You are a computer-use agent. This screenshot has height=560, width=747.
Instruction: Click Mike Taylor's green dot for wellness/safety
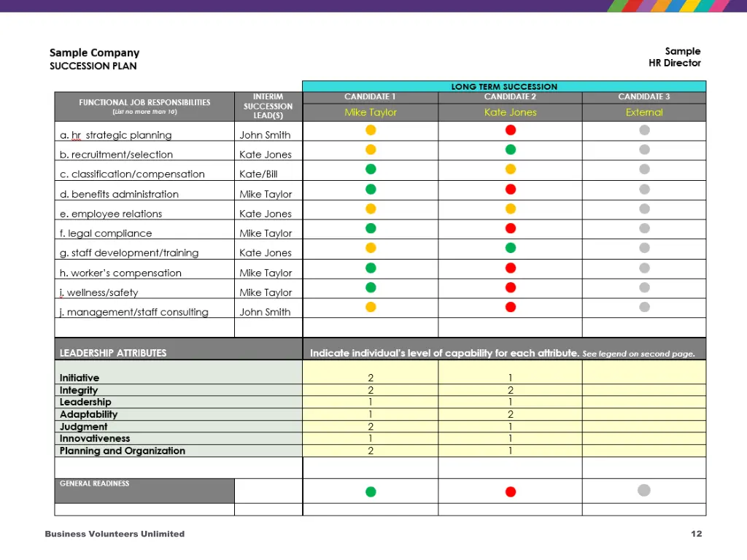(x=371, y=287)
